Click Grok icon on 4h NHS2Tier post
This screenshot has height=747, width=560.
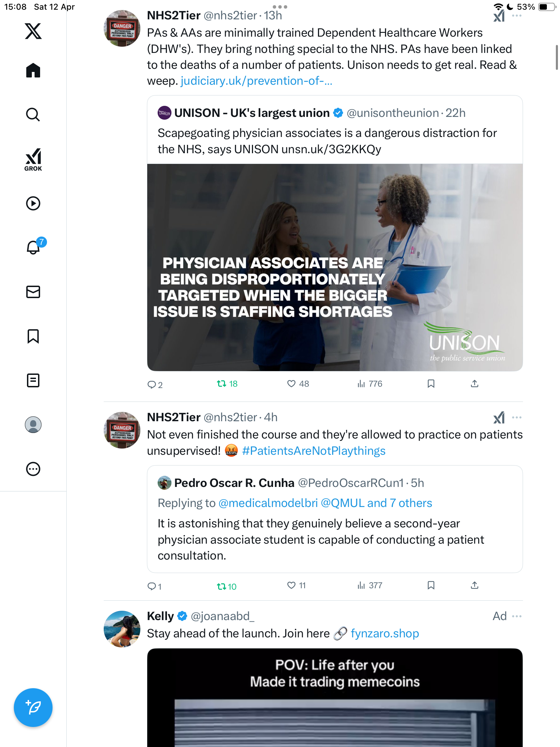[499, 418]
